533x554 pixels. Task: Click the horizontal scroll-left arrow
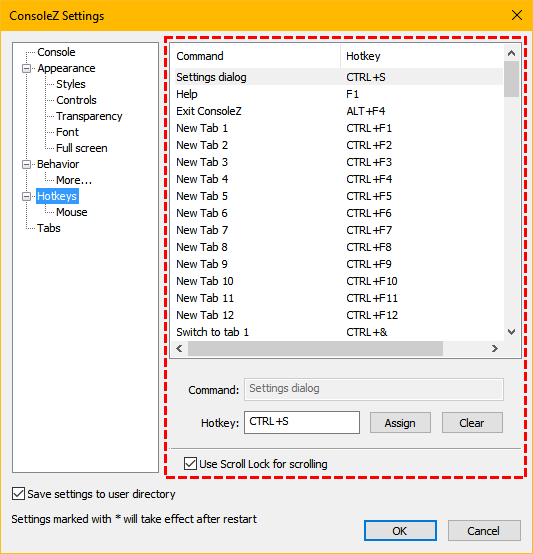coord(179,349)
